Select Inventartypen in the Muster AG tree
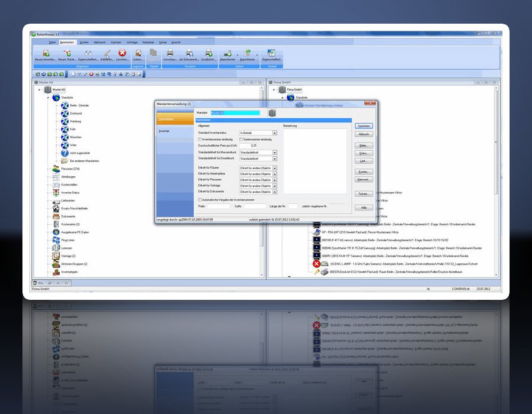The height and width of the screenshot is (414, 532). (x=69, y=272)
